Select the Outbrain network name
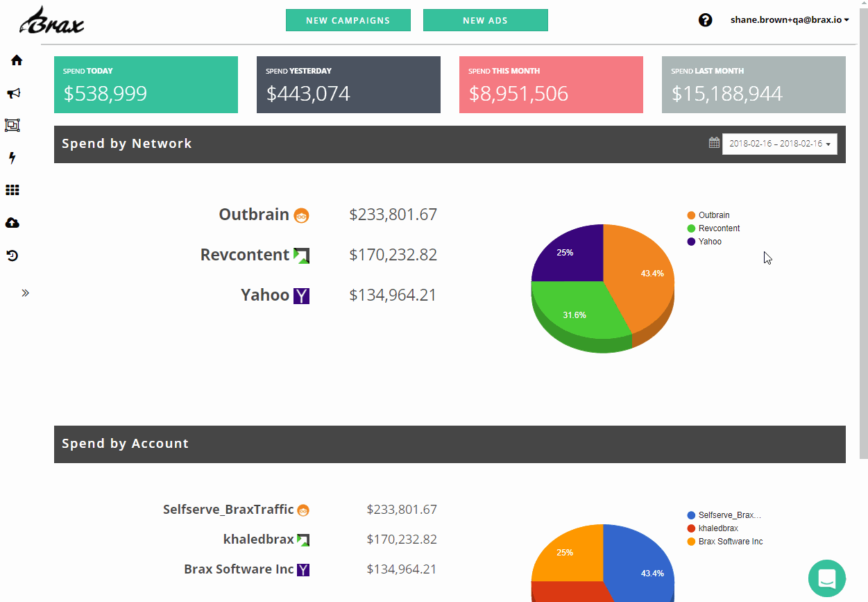This screenshot has height=602, width=868. (254, 215)
